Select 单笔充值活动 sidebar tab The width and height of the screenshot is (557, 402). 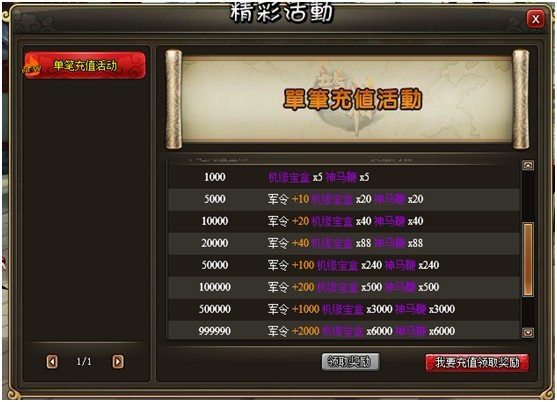point(85,65)
